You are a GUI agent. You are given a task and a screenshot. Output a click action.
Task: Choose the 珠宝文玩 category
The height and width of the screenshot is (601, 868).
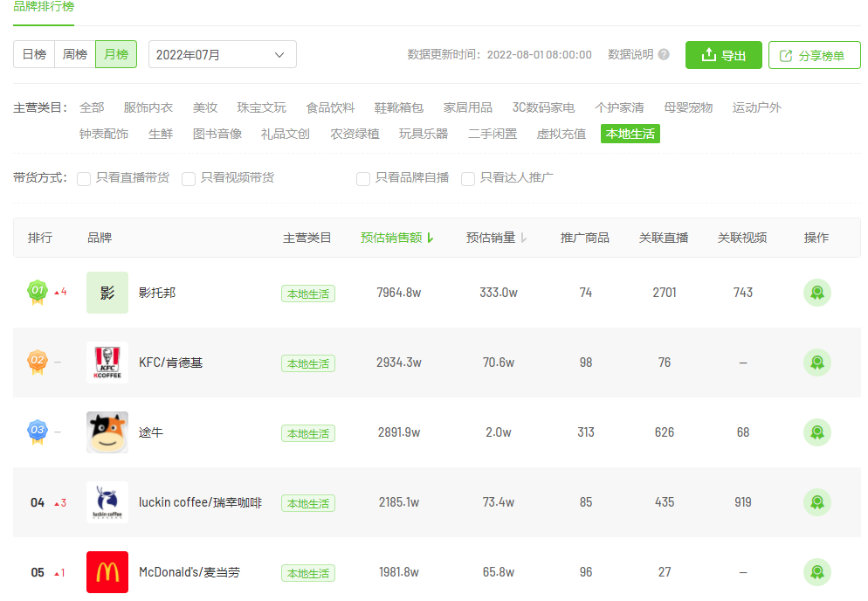pos(262,107)
